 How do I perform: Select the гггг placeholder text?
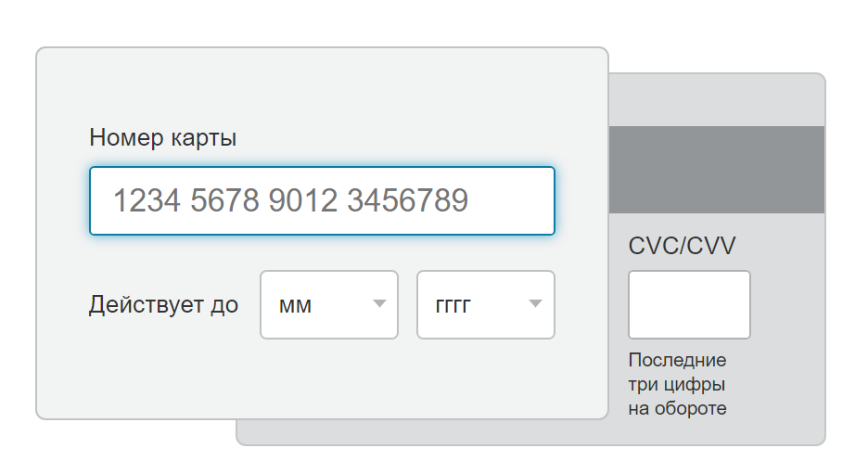(x=453, y=306)
